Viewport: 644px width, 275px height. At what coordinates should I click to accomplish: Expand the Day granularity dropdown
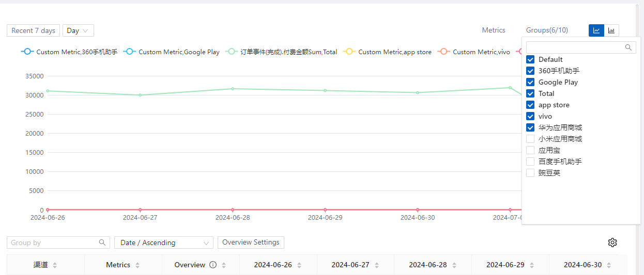[x=78, y=30]
